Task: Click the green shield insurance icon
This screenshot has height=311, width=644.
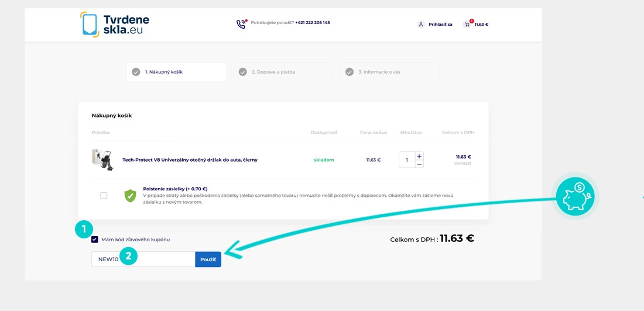Action: point(130,196)
